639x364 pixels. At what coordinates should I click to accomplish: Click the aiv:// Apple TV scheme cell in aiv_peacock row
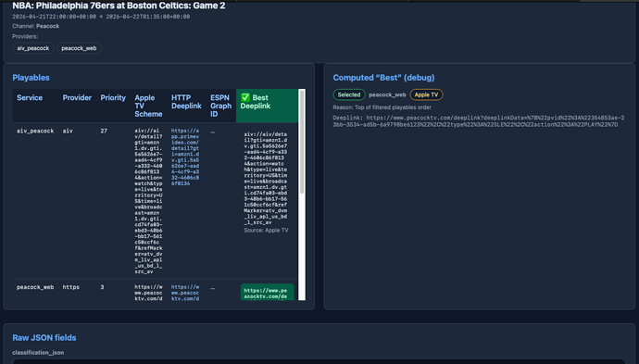point(148,201)
